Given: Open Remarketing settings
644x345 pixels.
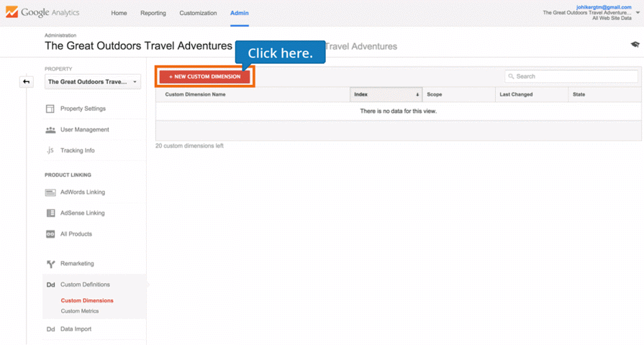Looking at the screenshot, I should (x=77, y=263).
